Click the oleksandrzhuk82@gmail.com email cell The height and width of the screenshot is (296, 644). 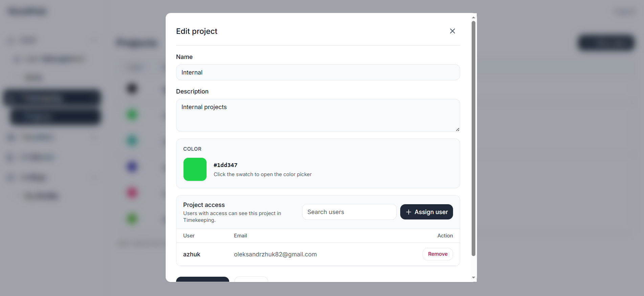[x=275, y=254]
